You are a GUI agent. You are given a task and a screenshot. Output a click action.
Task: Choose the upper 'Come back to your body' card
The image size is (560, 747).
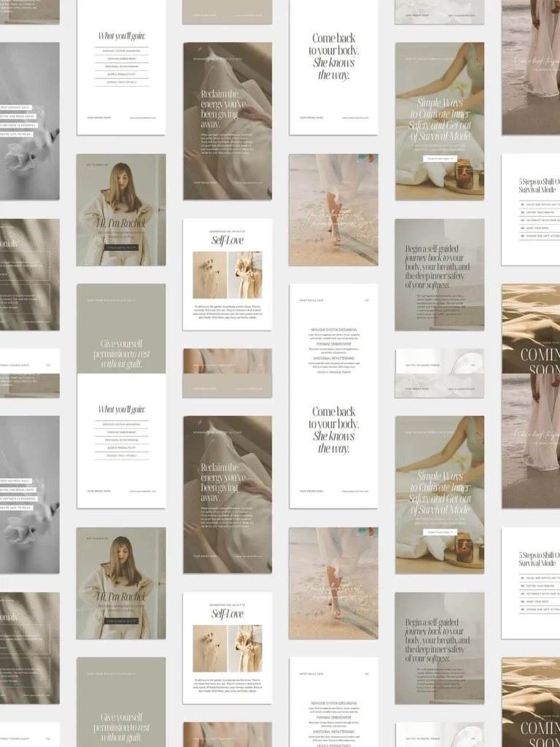pyautogui.click(x=333, y=67)
